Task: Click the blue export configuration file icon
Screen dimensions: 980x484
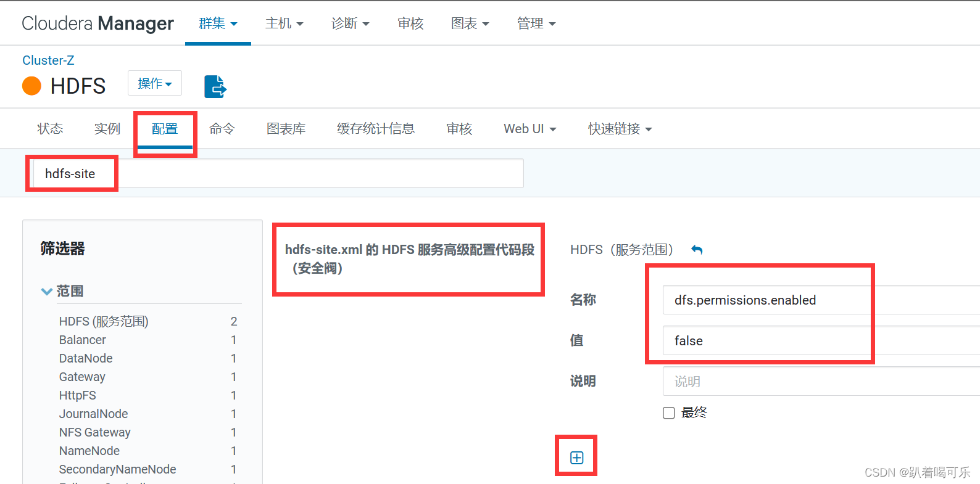Action: 215,86
